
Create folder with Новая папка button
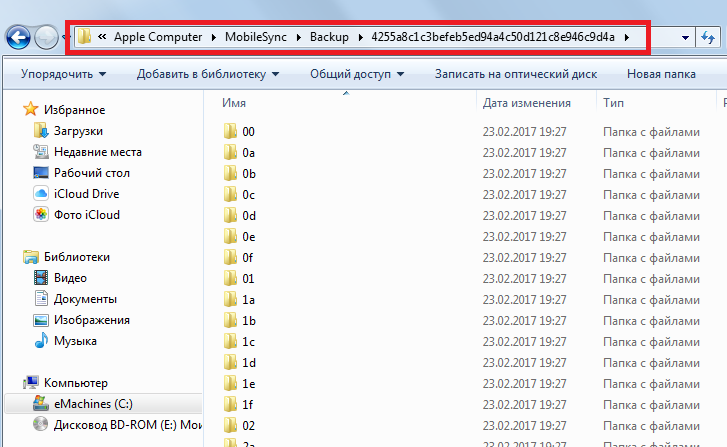(x=661, y=74)
